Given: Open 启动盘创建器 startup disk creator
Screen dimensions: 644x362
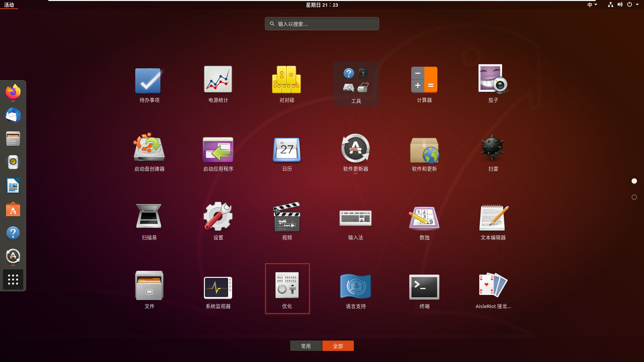Looking at the screenshot, I should pos(149,148).
